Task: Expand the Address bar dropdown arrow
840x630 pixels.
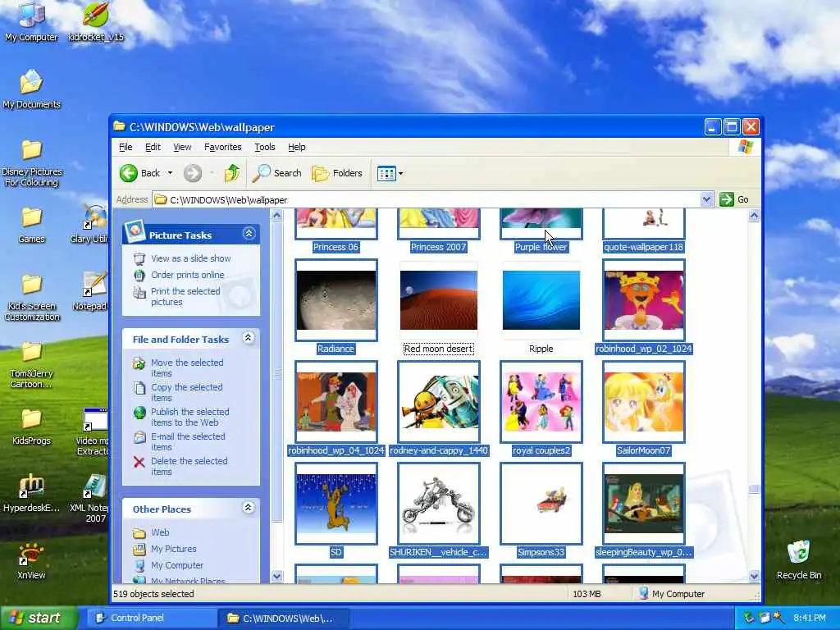Action: point(706,199)
